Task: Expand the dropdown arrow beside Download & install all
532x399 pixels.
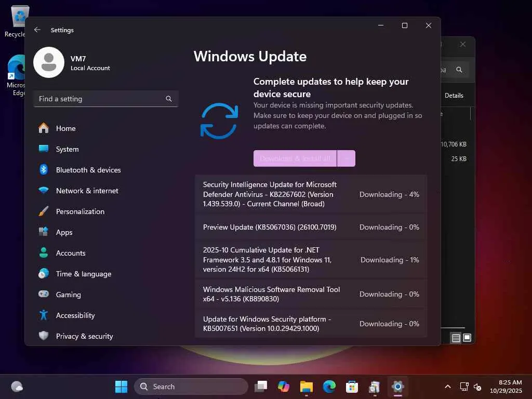Action: click(x=347, y=158)
